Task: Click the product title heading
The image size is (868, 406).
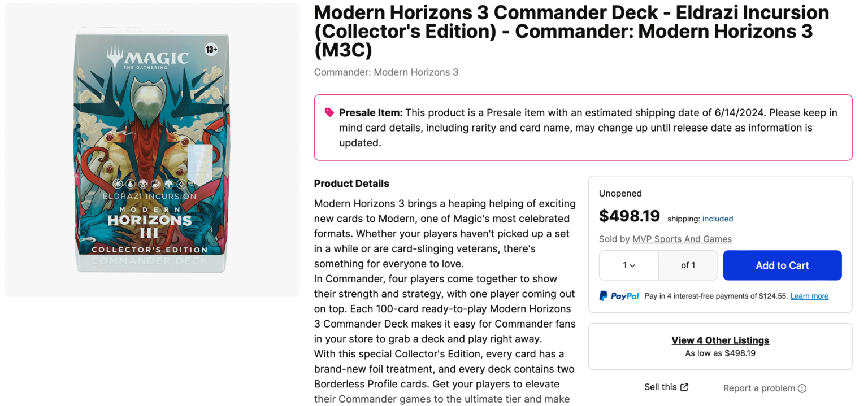Action: [571, 31]
